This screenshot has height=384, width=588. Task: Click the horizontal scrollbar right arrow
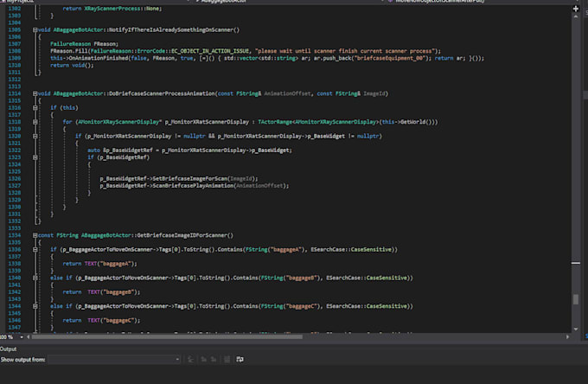(x=567, y=337)
